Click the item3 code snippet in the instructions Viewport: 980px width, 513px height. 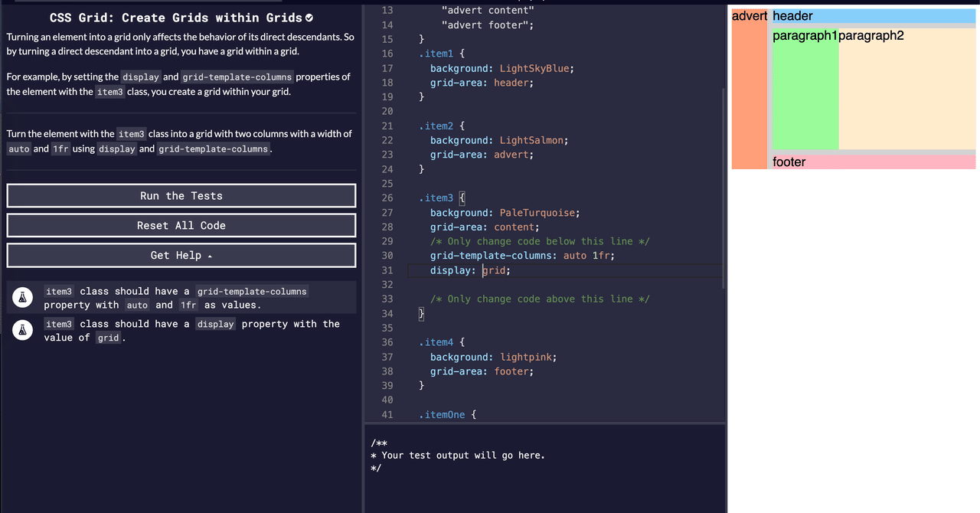109,91
